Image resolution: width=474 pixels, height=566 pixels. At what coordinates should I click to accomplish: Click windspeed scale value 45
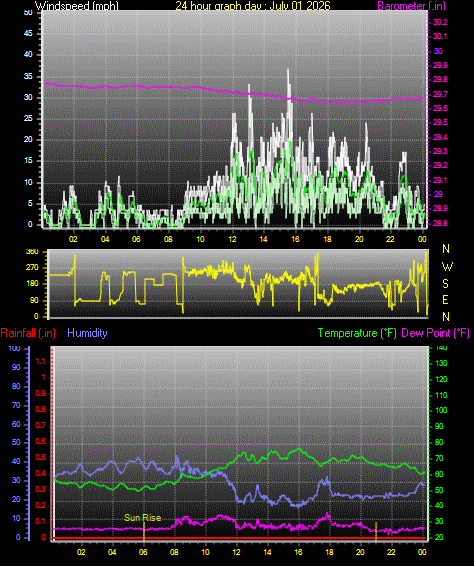(28, 34)
